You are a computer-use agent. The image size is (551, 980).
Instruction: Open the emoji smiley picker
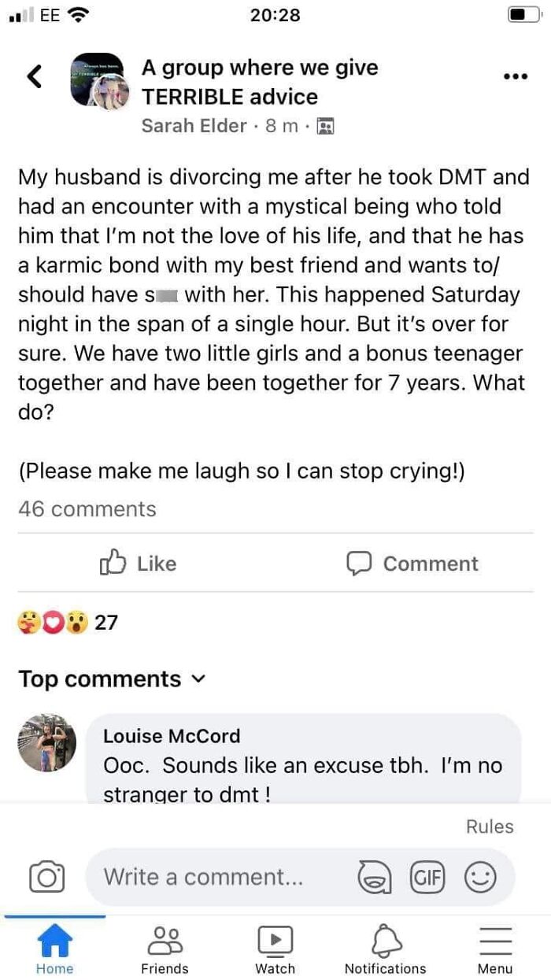pyautogui.click(x=479, y=877)
